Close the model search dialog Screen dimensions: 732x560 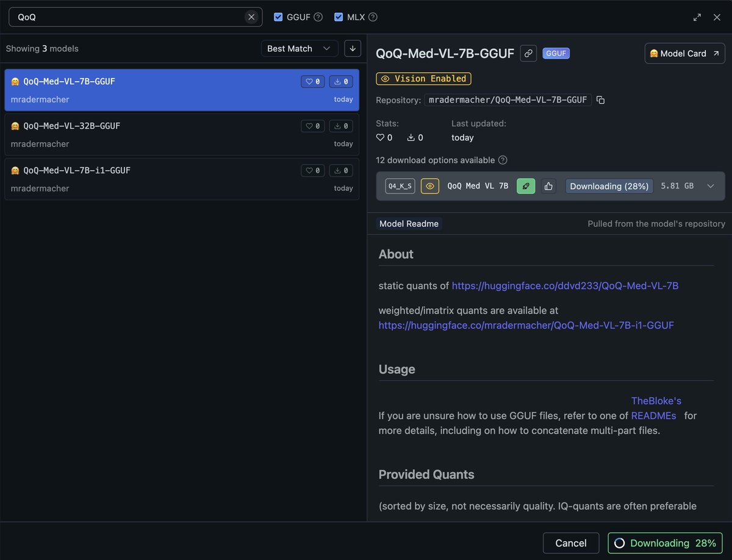pyautogui.click(x=717, y=17)
